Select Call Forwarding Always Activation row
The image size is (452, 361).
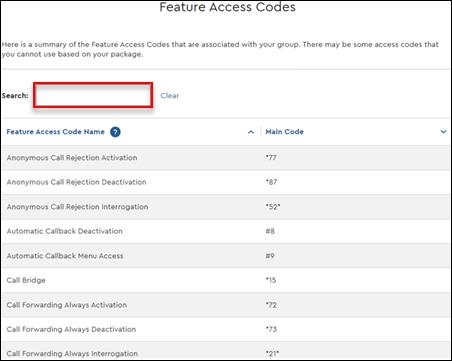(226, 305)
